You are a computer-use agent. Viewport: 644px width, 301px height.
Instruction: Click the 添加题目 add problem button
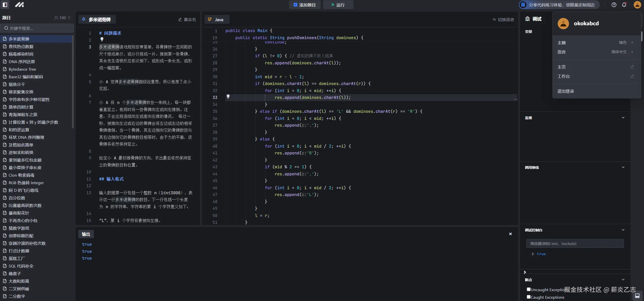coord(304,5)
